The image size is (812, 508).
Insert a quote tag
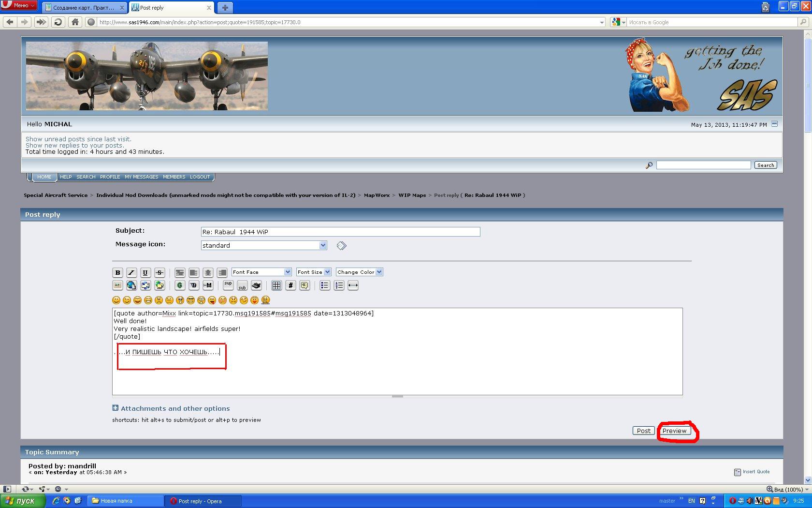click(304, 285)
